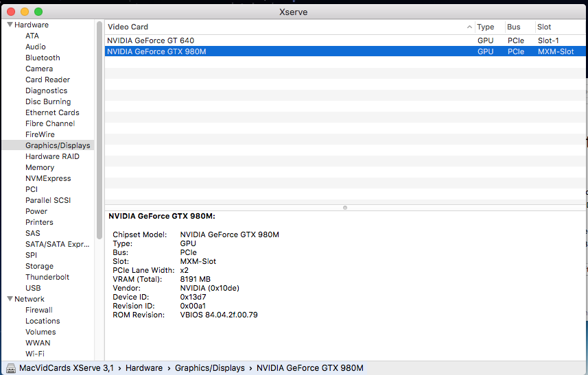Screen dimensions: 588x375
Task: Open the SATA/SATA Express section
Action: (58, 244)
